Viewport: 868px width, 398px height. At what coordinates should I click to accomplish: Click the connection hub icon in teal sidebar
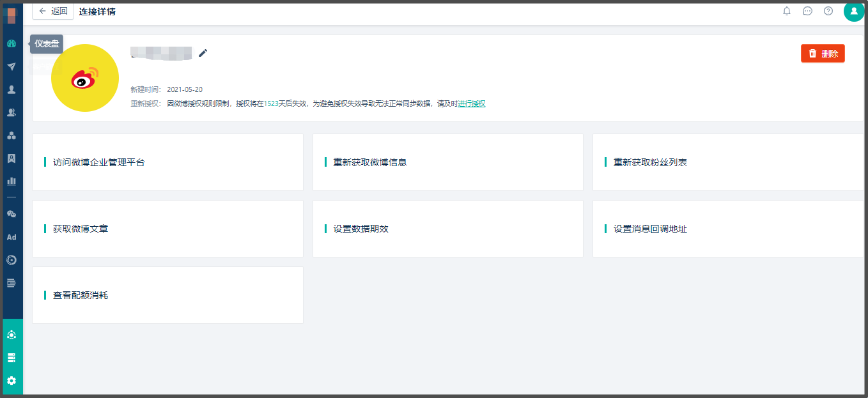tap(12, 335)
